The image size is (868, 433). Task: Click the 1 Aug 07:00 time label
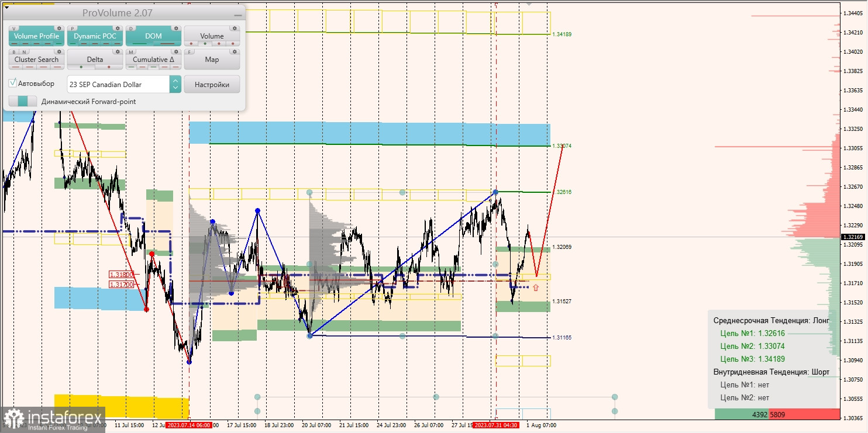tap(541, 425)
